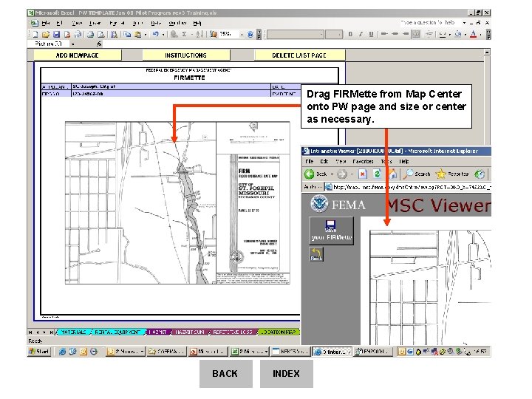Viewport: 532px width, 399px height.
Task: Open the Paste options dropdown arrow
Action: pyautogui.click(x=146, y=34)
